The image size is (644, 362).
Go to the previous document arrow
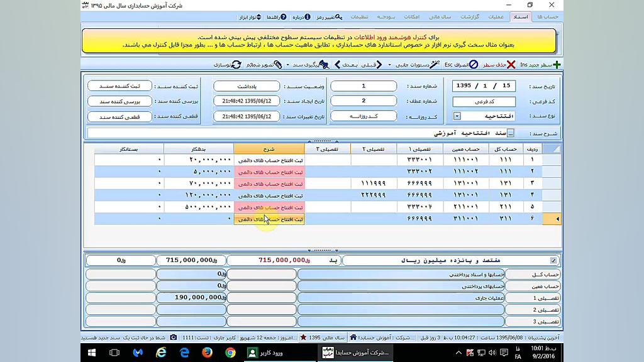379,65
